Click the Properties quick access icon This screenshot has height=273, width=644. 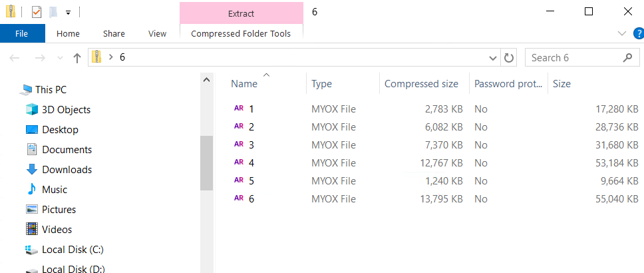[37, 12]
